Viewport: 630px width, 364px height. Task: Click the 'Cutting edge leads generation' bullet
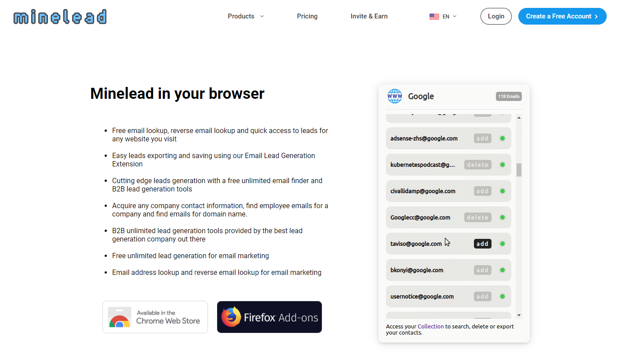pyautogui.click(x=217, y=185)
